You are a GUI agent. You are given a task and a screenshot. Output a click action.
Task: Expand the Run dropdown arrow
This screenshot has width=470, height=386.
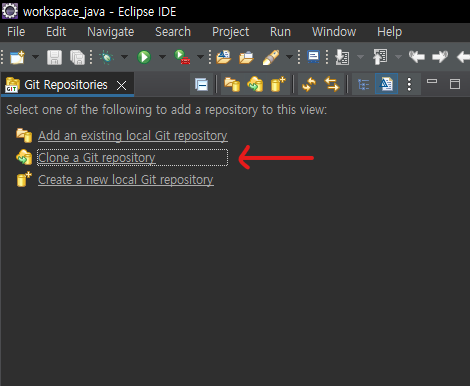[162, 57]
